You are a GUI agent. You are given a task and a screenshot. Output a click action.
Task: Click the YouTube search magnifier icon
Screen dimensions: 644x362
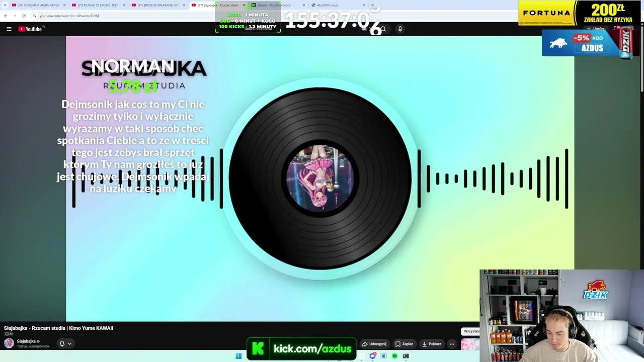pyautogui.click(x=383, y=29)
